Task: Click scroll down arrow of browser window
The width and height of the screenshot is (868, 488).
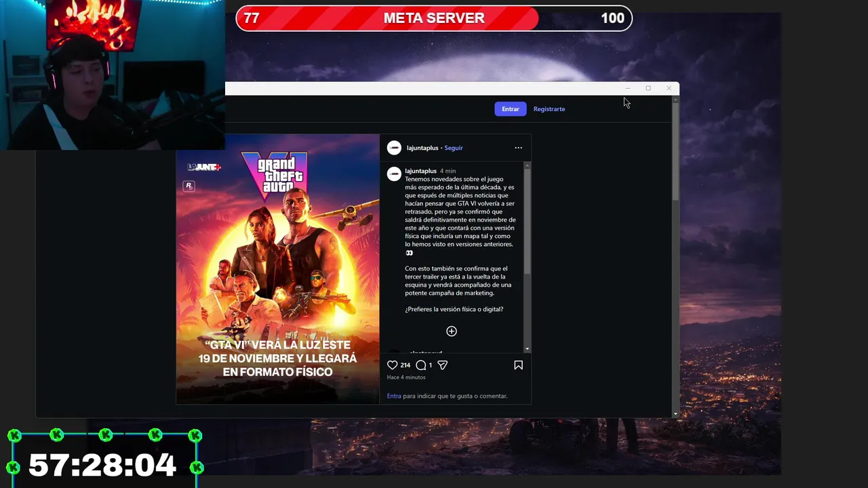Action: tap(675, 413)
